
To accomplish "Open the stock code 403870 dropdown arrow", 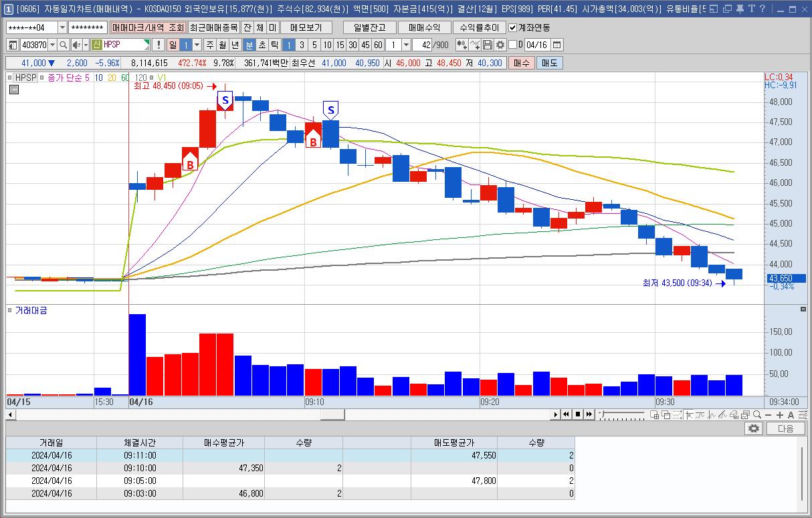I will click(x=53, y=45).
